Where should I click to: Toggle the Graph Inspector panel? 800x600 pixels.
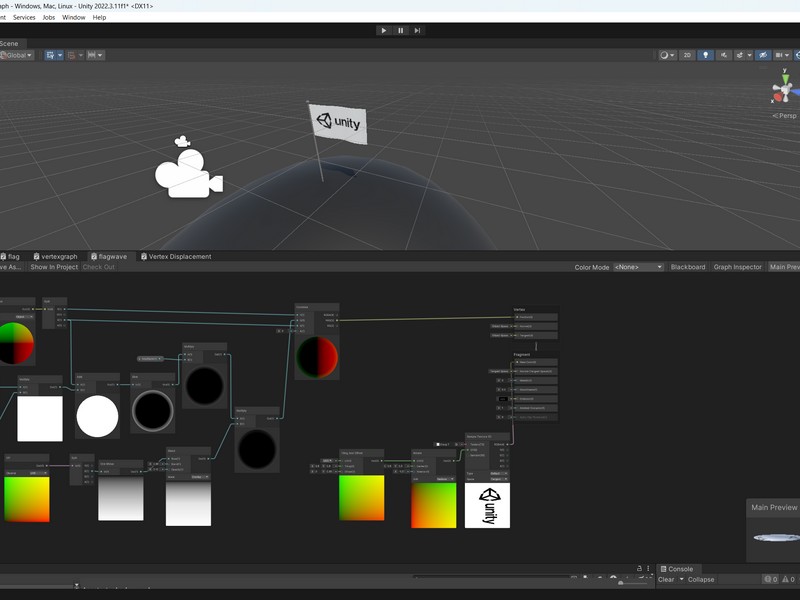pyautogui.click(x=737, y=267)
